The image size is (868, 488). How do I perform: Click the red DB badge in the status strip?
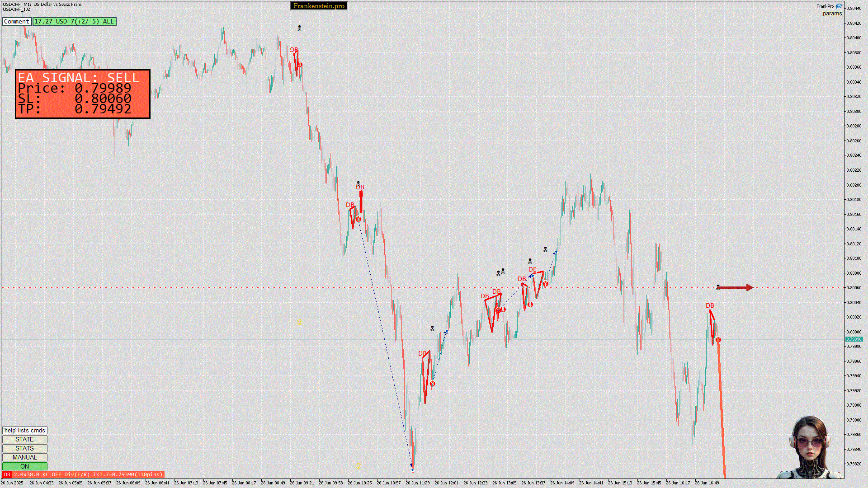(x=7, y=474)
